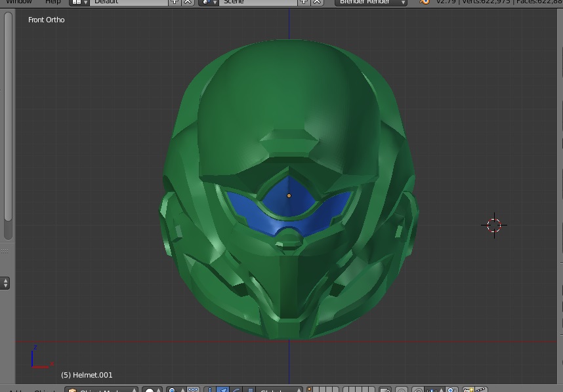The height and width of the screenshot is (392, 563).
Task: Browse screen layouts next to Default
Action: click(x=79, y=2)
